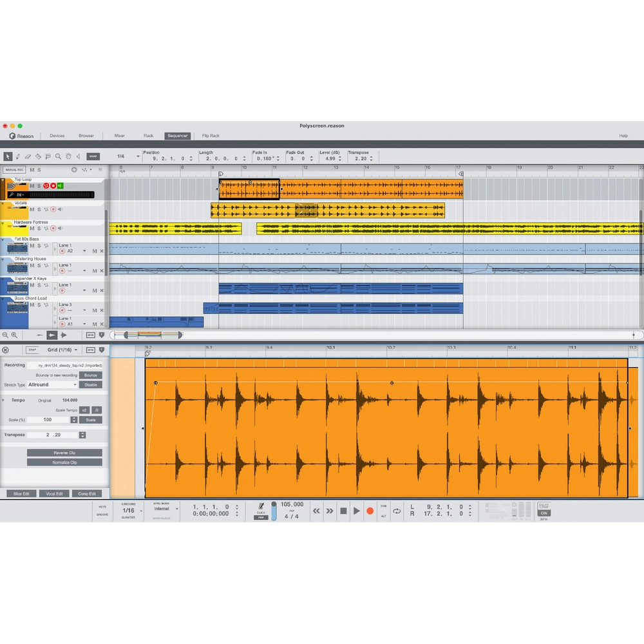Image resolution: width=644 pixels, height=644 pixels.
Task: Click Expander X Keys device thumbnail
Action: [17, 287]
